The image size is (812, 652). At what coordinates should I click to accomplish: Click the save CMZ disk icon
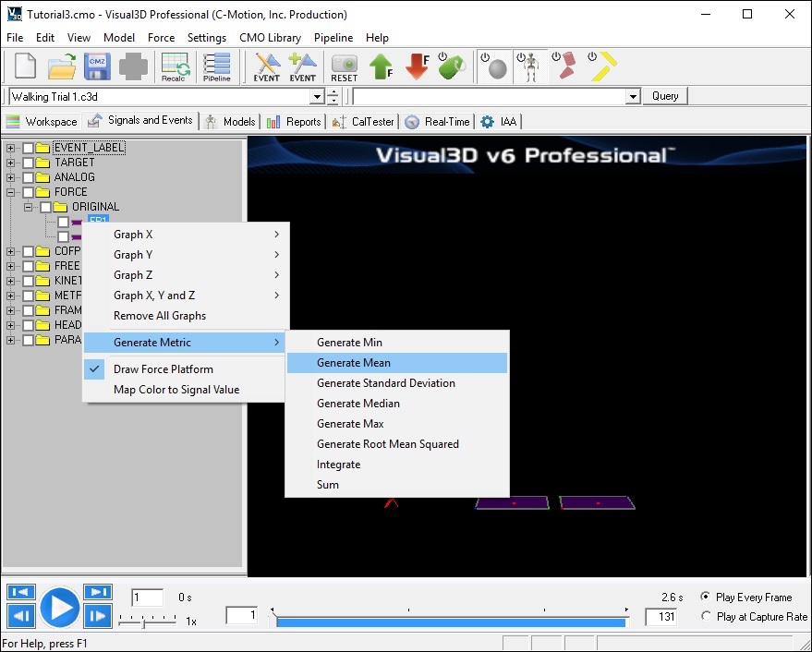(98, 66)
